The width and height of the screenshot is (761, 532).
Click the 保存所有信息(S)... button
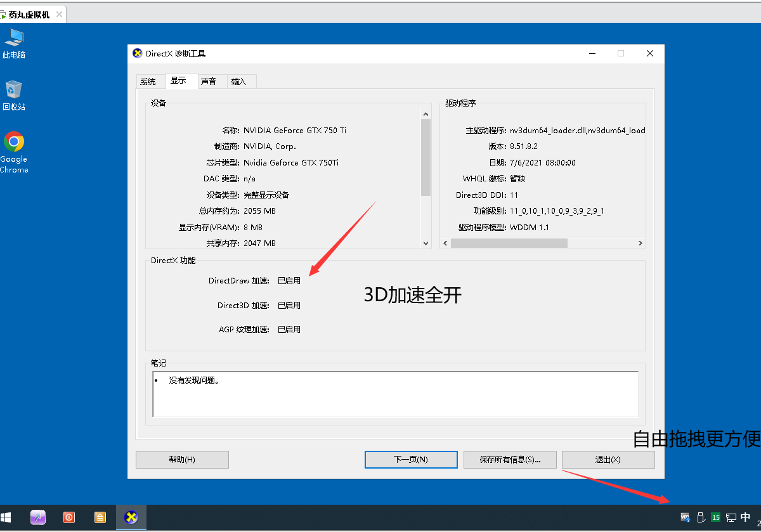pos(510,460)
